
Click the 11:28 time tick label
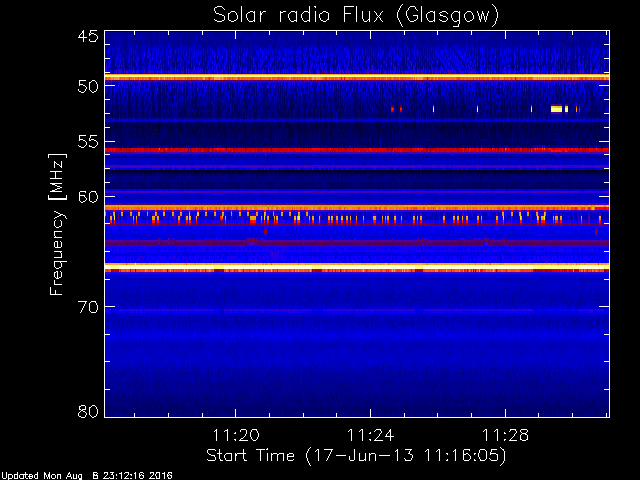point(505,435)
